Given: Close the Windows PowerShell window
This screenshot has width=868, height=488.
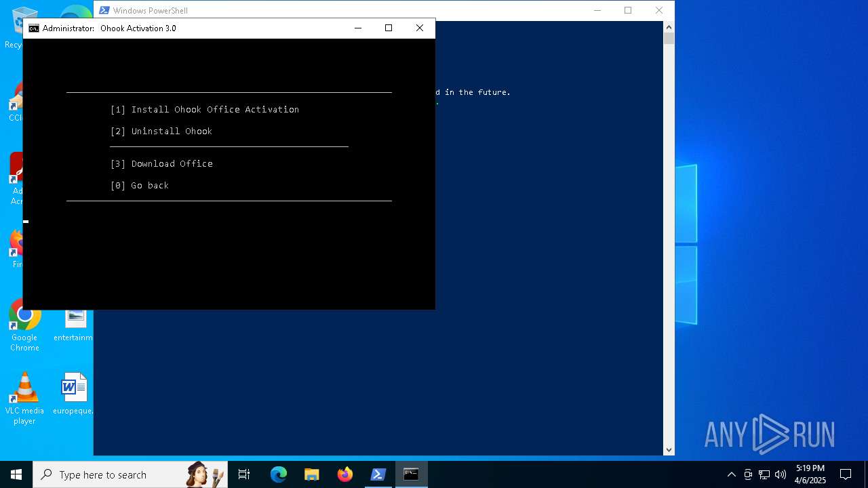Looking at the screenshot, I should [659, 10].
